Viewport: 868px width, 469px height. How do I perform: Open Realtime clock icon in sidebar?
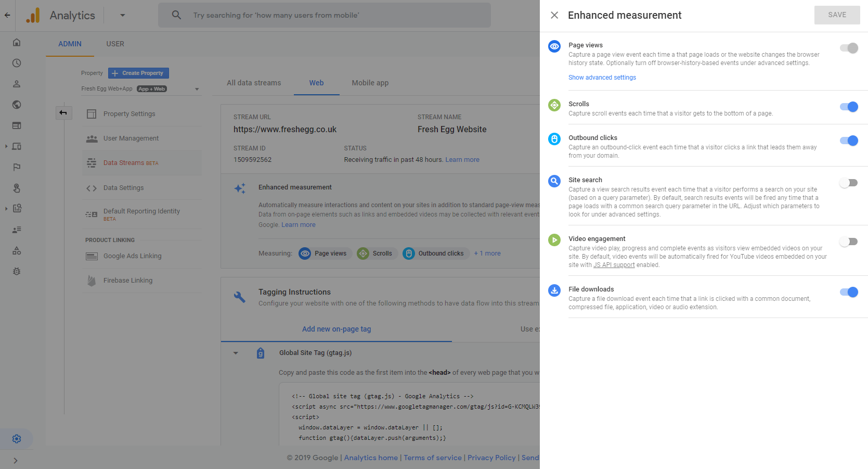point(17,63)
